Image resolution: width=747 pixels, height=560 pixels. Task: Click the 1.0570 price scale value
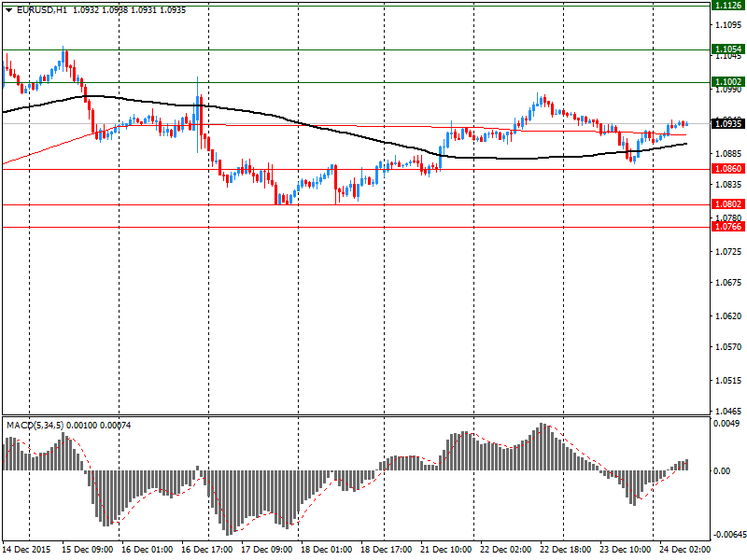[729, 346]
